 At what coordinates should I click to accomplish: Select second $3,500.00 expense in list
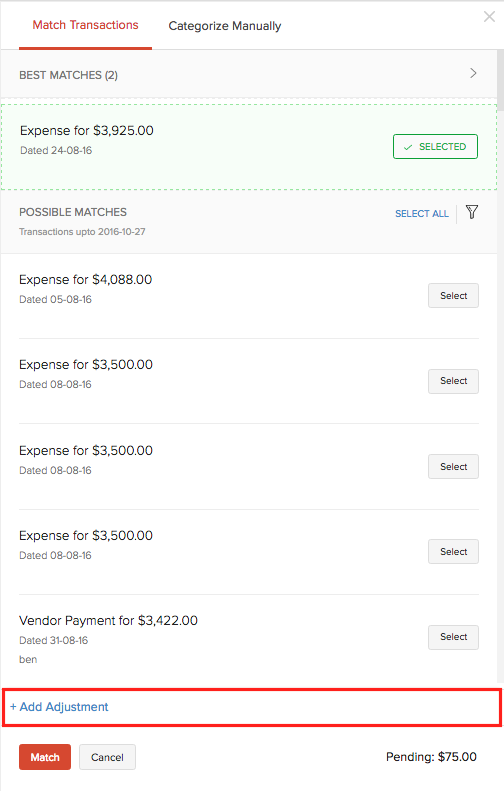(453, 467)
